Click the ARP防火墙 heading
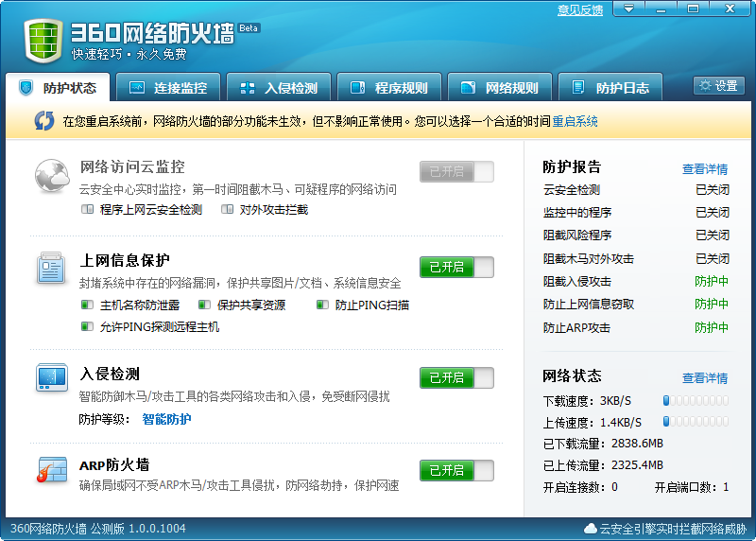This screenshot has width=756, height=541. click(x=114, y=465)
